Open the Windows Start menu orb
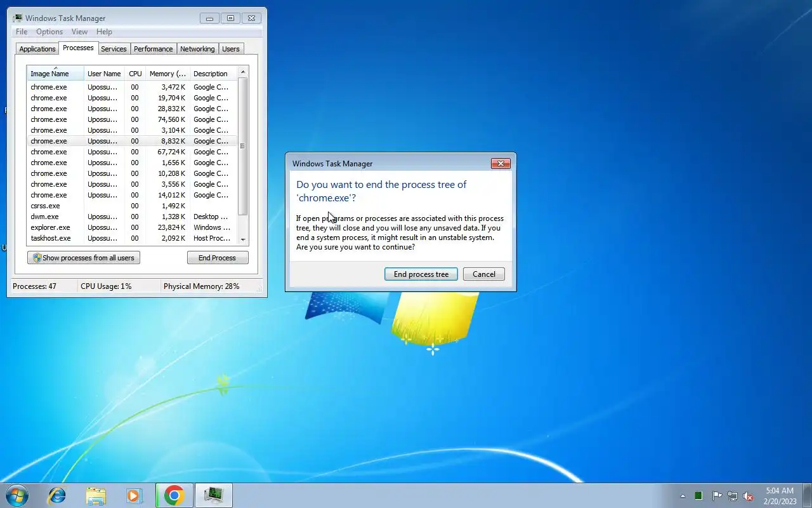 click(x=17, y=495)
